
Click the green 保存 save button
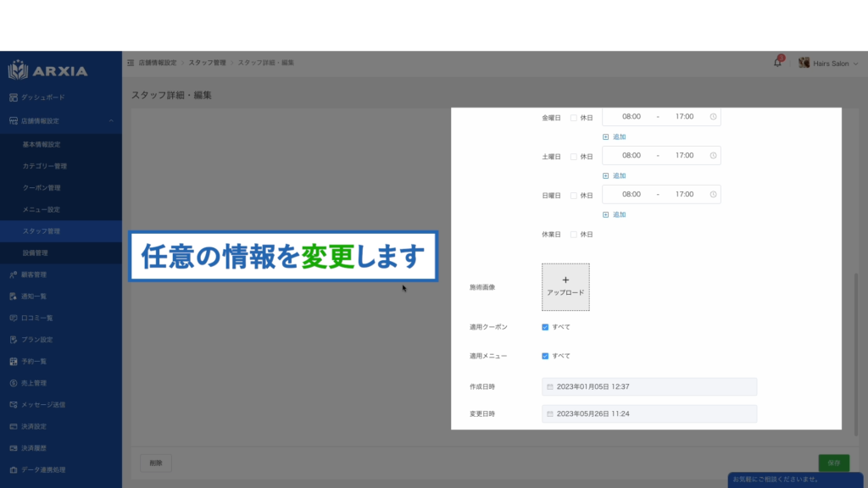(834, 463)
